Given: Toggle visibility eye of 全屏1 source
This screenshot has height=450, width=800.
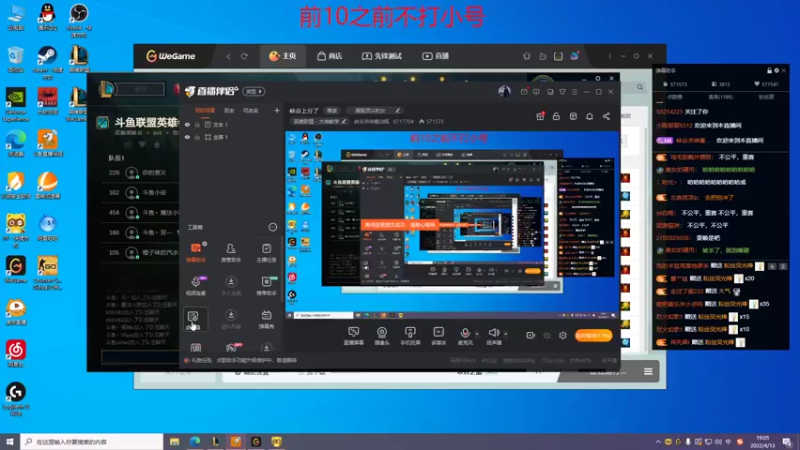Looking at the screenshot, I should (x=187, y=137).
